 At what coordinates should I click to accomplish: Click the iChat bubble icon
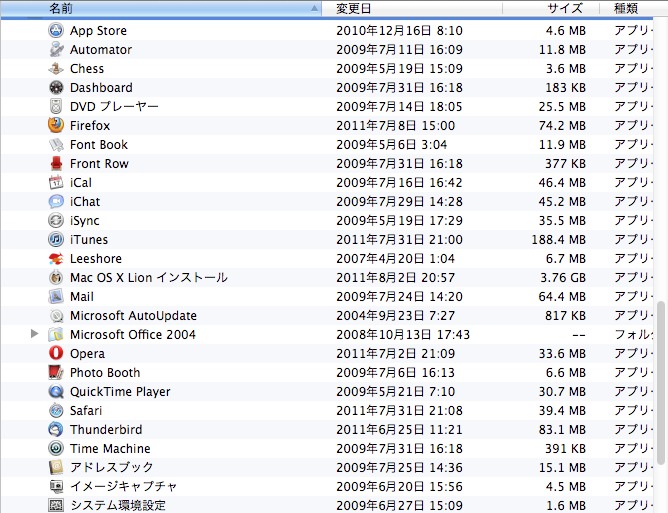click(x=56, y=202)
